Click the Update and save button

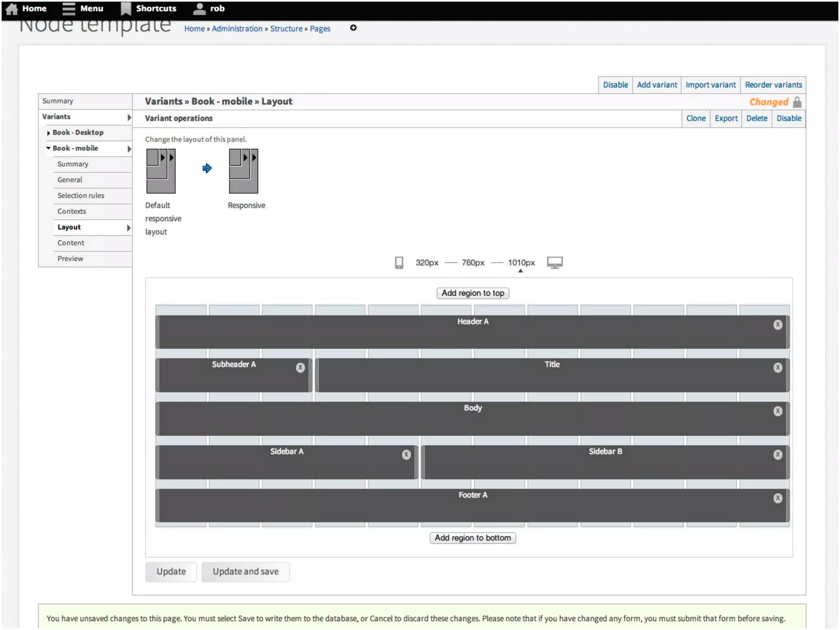point(245,571)
